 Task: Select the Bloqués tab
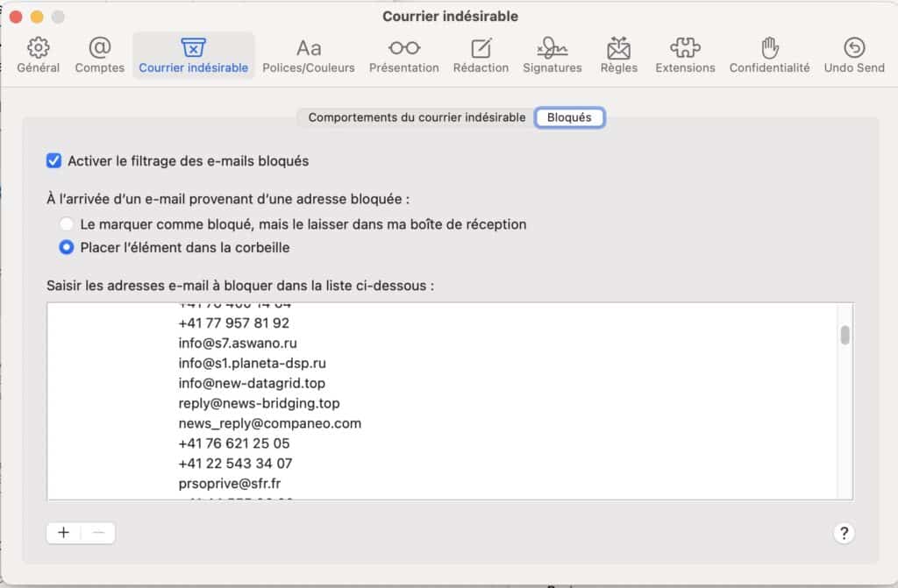tap(569, 117)
